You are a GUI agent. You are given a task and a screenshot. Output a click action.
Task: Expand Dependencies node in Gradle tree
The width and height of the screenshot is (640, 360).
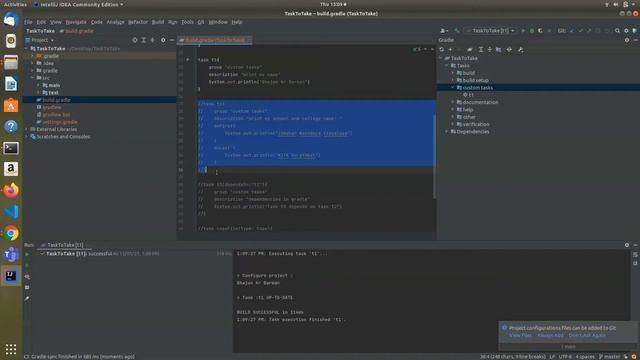447,131
